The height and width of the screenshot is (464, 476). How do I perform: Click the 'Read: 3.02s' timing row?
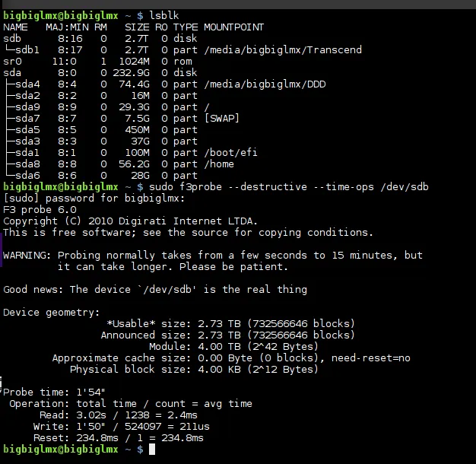pyautogui.click(x=119, y=415)
